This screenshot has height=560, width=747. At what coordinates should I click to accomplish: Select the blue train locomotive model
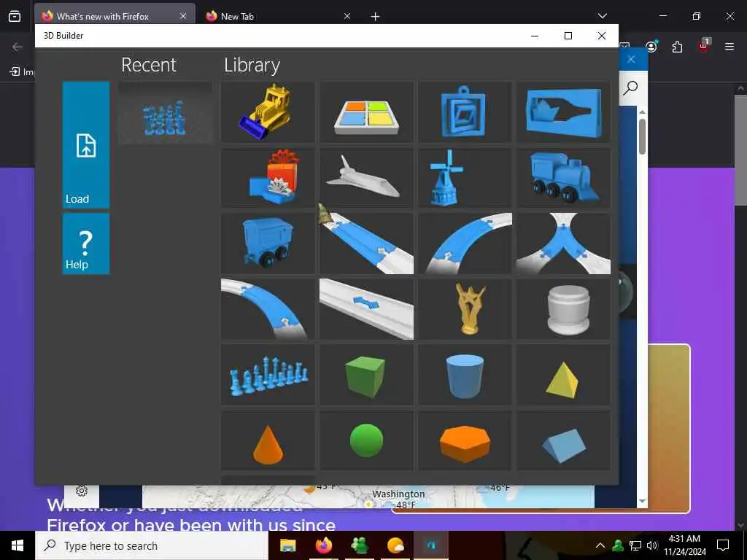pyautogui.click(x=564, y=178)
